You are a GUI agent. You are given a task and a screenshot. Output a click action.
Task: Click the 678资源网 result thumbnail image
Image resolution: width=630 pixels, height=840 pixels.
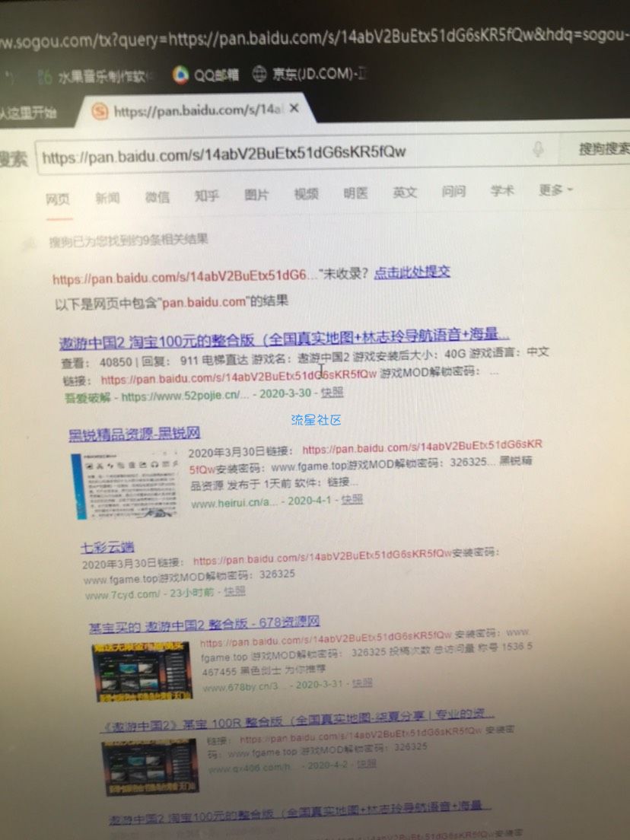tap(142, 671)
